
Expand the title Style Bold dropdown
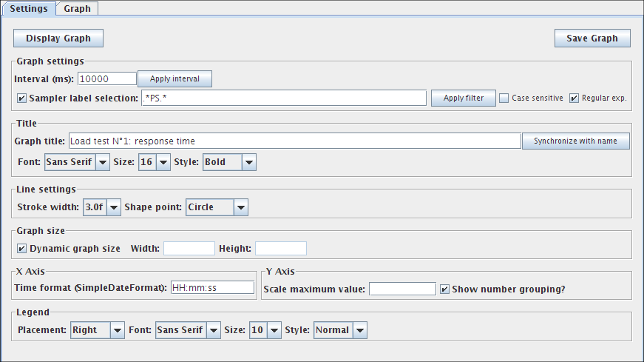click(228, 162)
